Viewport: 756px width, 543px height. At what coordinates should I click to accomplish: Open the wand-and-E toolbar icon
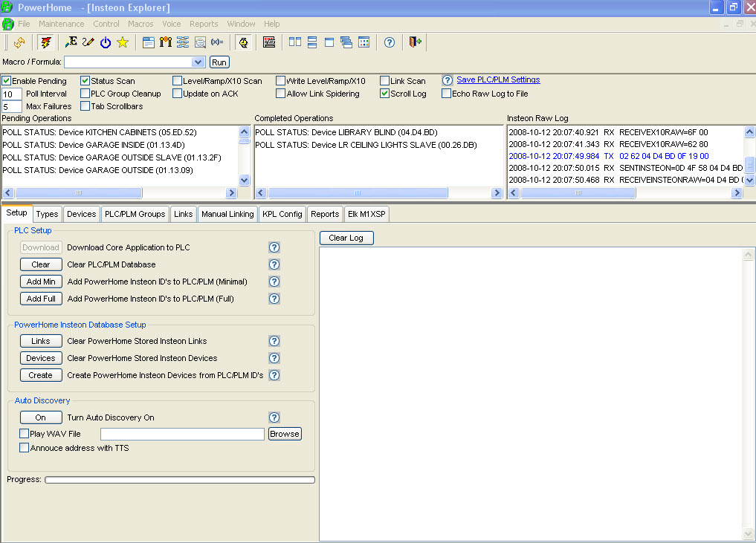pyautogui.click(x=71, y=42)
